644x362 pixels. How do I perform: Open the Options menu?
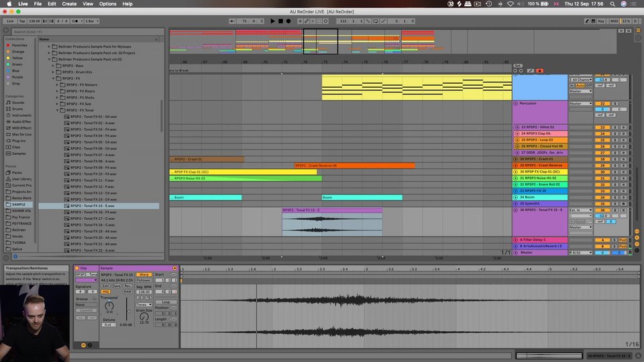(107, 4)
